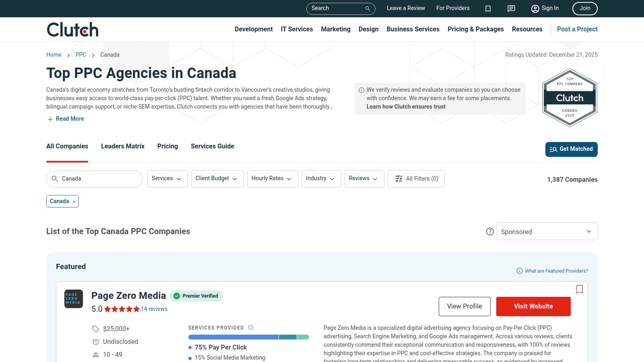This screenshot has height=362, width=644.
Task: Click Visit Website for Page Zero Media
Action: [x=533, y=306]
